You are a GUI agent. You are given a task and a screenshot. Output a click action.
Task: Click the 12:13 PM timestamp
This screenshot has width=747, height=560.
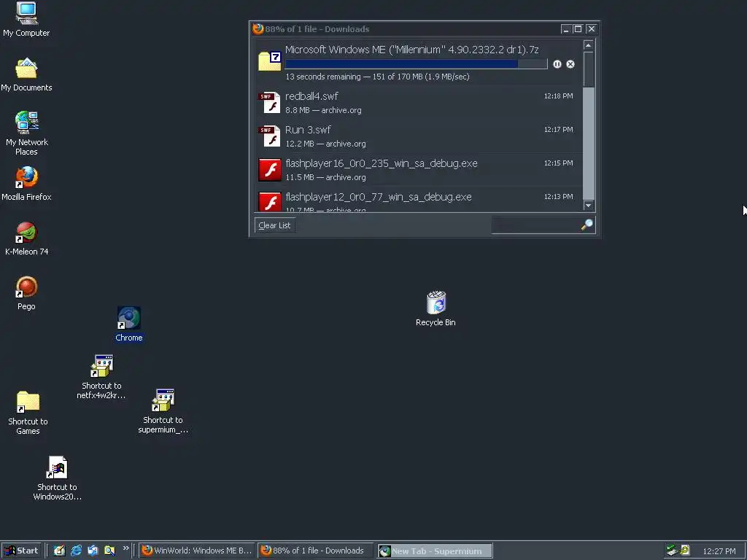(x=558, y=196)
